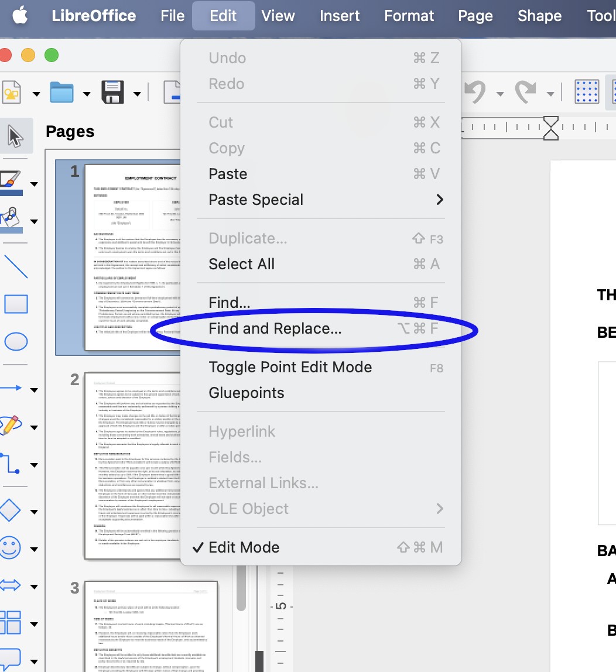Expand the Curves and Polygons dropdown

34,427
